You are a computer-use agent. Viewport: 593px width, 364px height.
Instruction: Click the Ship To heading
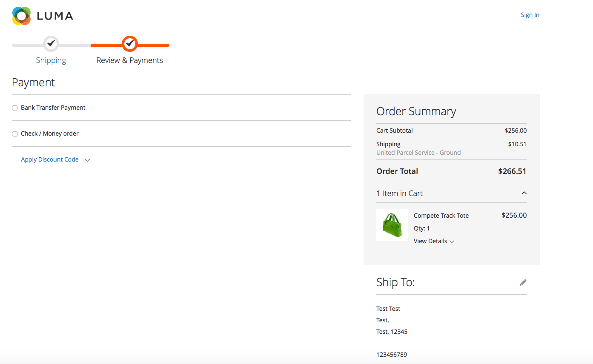(x=395, y=282)
